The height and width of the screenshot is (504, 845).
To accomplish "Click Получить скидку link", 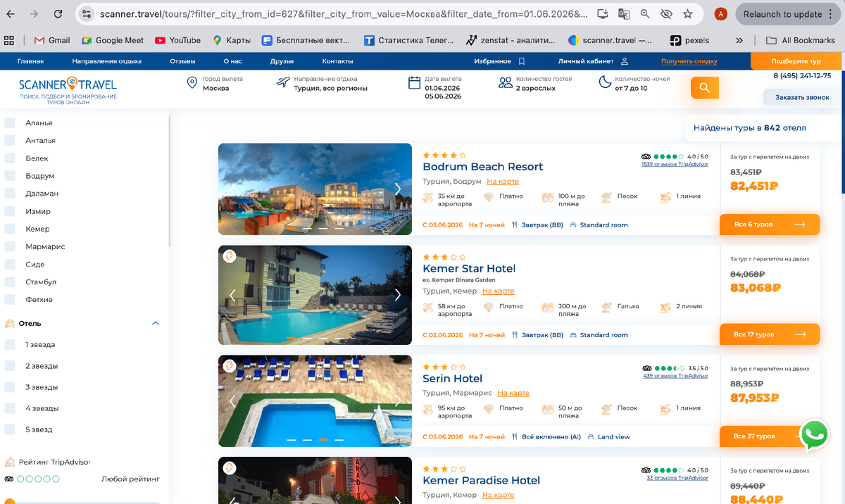I will [x=689, y=61].
